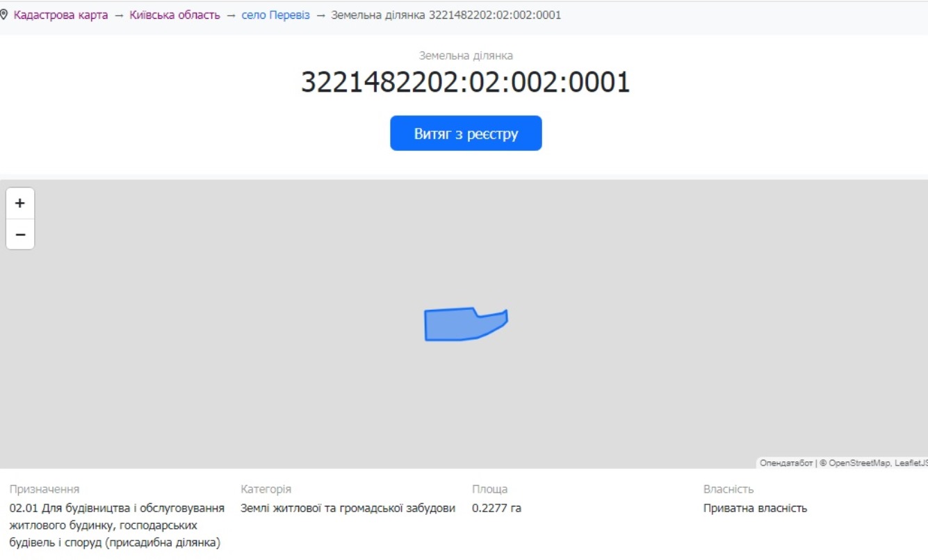The image size is (928, 560).
Task: Click the 0.2277 га area value
Action: tap(496, 508)
